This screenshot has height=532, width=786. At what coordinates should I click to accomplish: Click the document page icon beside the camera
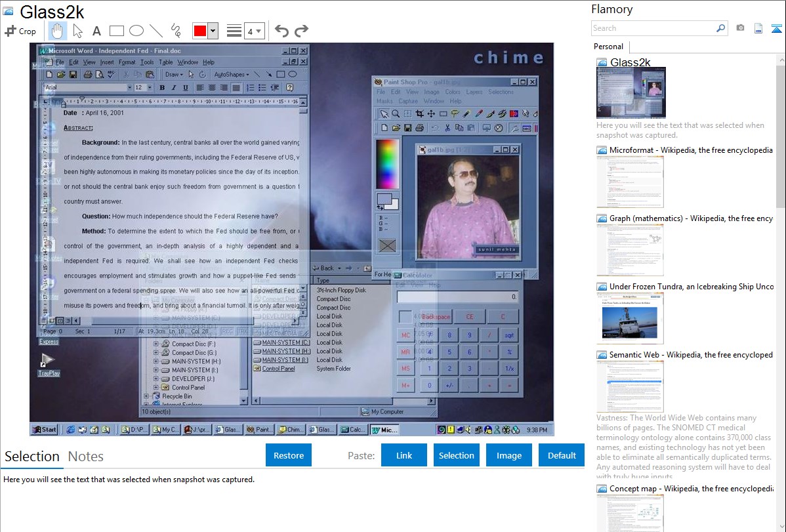[758, 28]
